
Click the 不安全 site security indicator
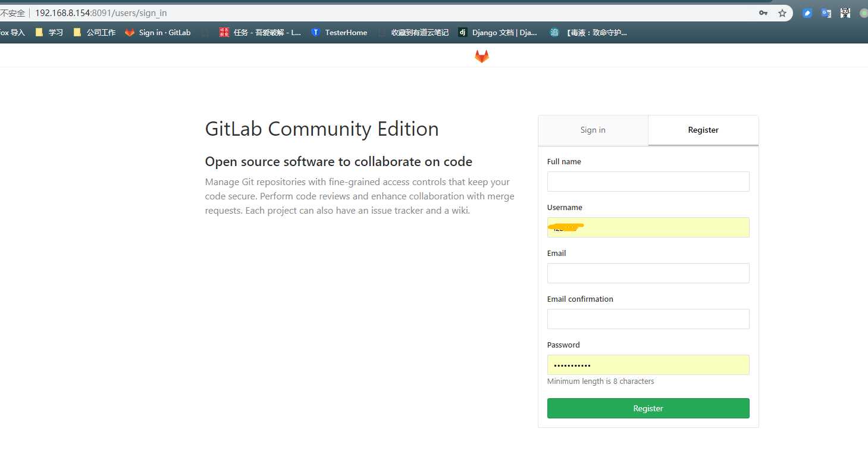coord(12,12)
